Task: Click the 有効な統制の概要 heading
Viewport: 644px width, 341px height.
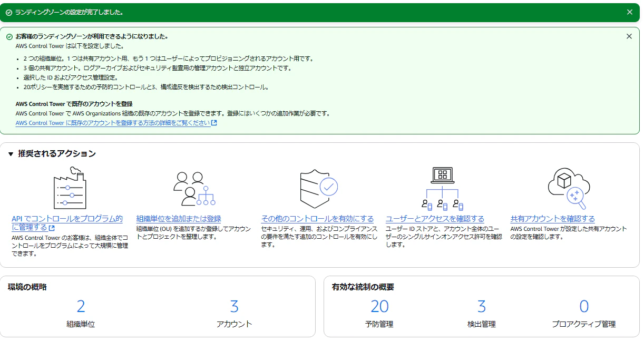Action: click(363, 287)
